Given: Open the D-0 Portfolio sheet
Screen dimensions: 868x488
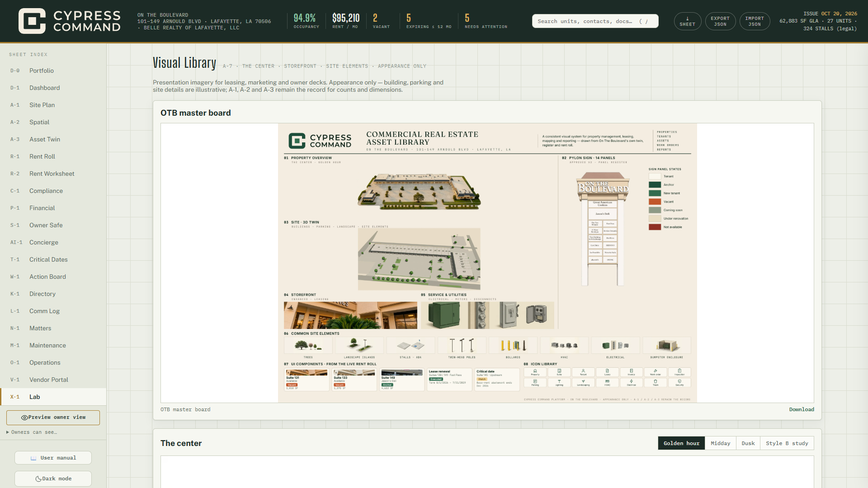Looking at the screenshot, I should pos(53,70).
